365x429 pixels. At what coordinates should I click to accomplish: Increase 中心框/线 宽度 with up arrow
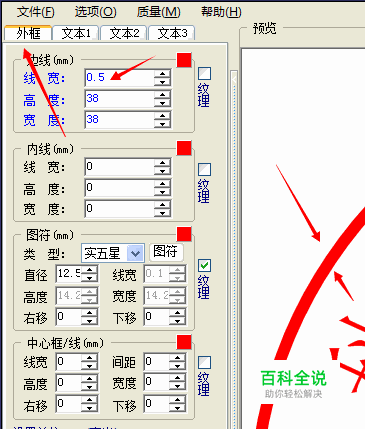click(177, 378)
